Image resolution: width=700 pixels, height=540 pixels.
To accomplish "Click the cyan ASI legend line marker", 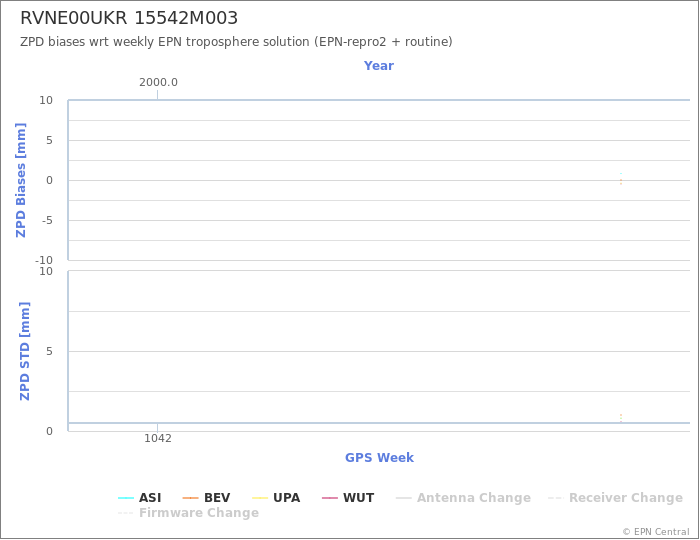I will 126,498.
